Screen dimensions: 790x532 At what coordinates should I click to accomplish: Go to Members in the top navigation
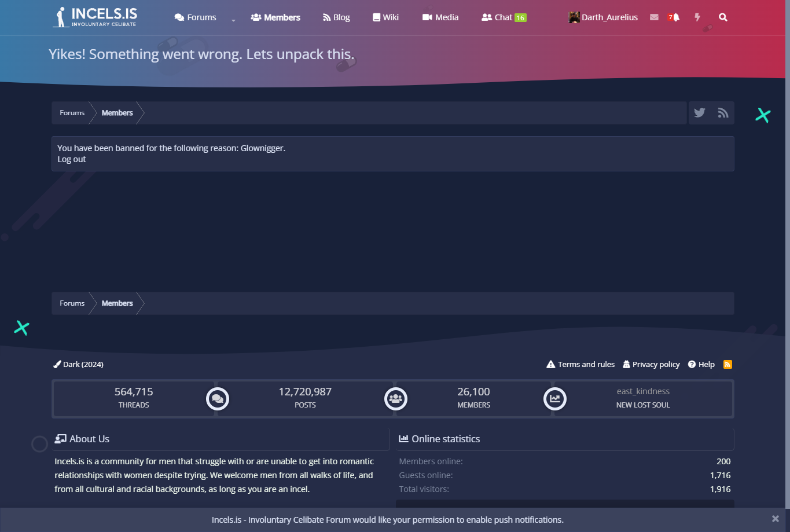(275, 17)
